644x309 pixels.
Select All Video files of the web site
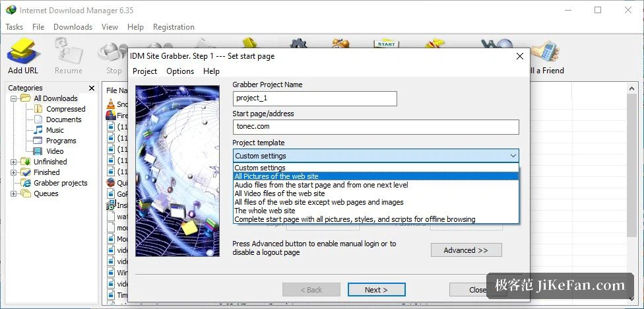click(x=376, y=193)
